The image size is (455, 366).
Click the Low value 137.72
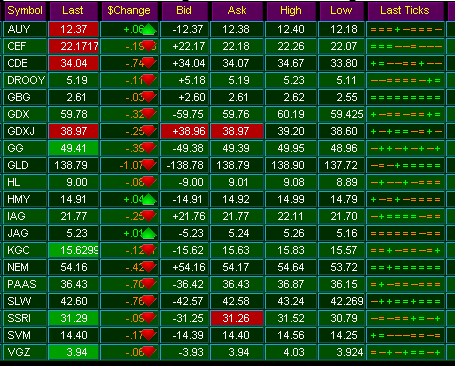(341, 165)
